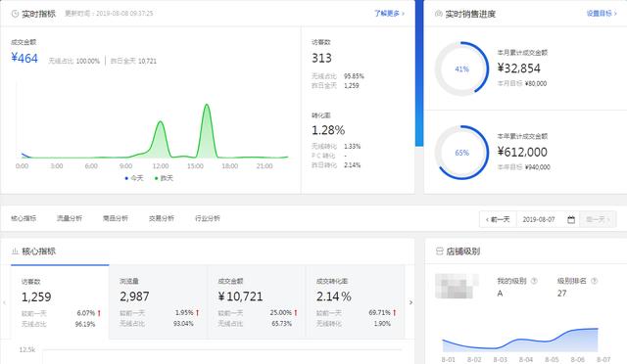The height and width of the screenshot is (364, 627).
Task: Click the 10,721 yesterday total value
Action: [147, 61]
